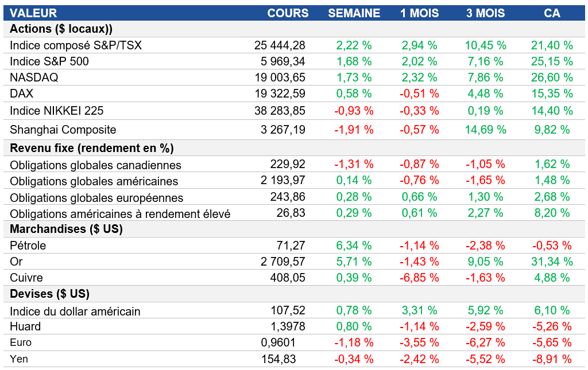Click the NASDAQ row label
The image size is (588, 370).
(x=34, y=77)
